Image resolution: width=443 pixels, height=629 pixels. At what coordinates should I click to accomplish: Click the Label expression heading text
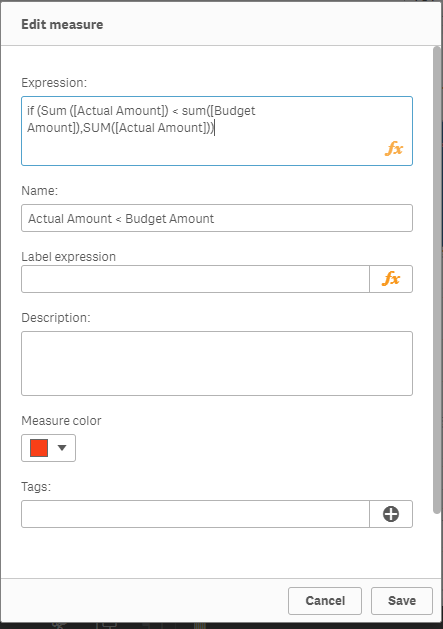point(68,257)
